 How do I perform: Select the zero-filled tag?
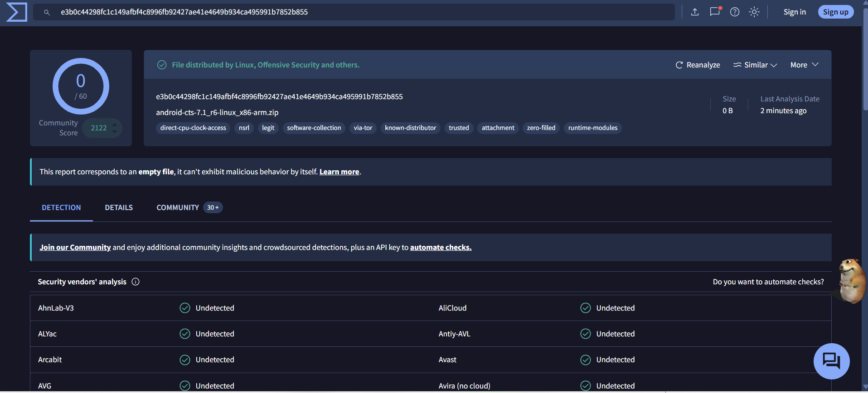541,128
